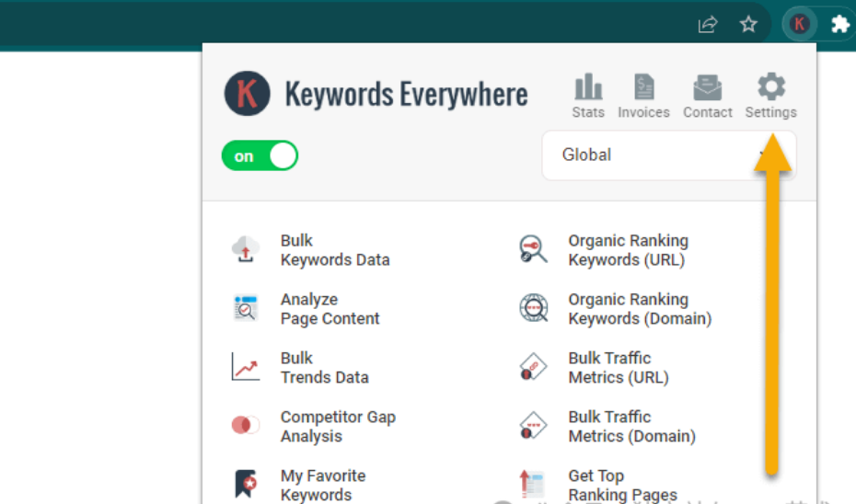Open Bulk Keywords Data
The width and height of the screenshot is (856, 504).
click(334, 250)
